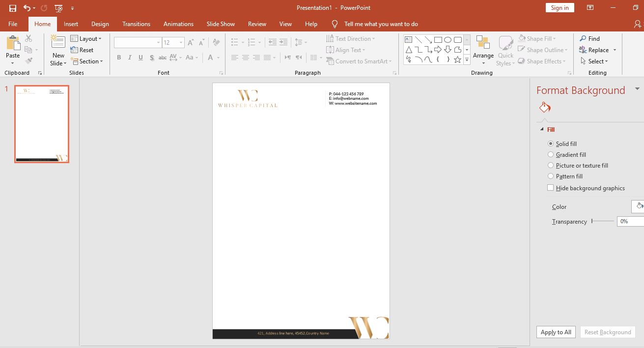This screenshot has width=644, height=348.
Task: Click the Save icon in the title bar
Action: 13,8
